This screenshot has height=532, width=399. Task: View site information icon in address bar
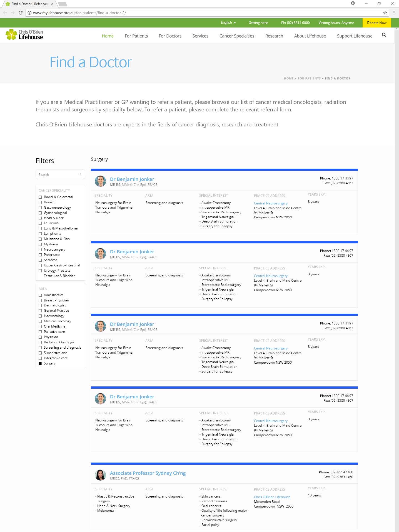pos(29,13)
